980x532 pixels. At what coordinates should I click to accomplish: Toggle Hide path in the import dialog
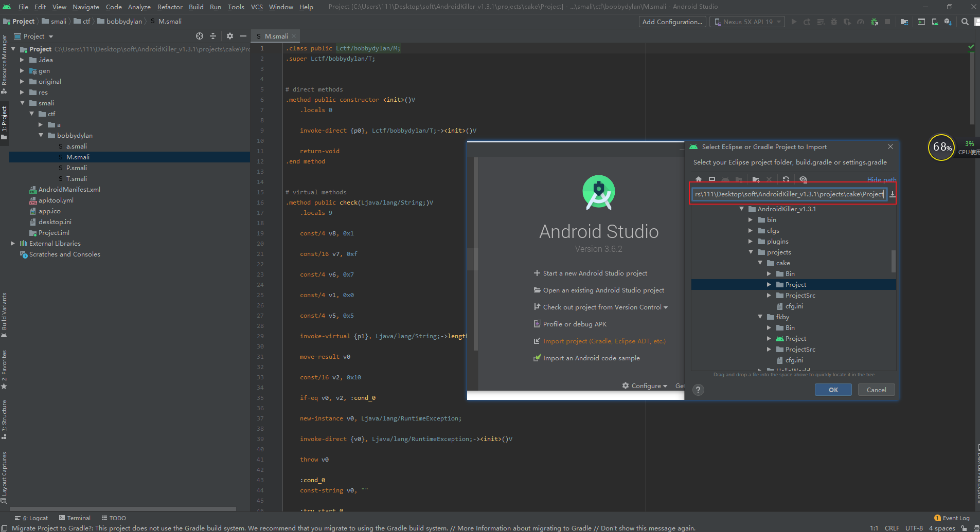pos(881,179)
